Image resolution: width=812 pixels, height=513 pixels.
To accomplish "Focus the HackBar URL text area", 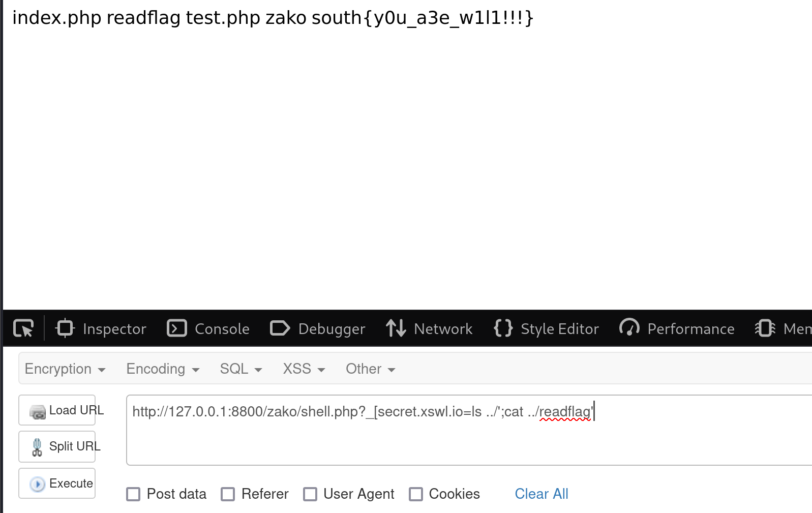I will click(x=469, y=430).
